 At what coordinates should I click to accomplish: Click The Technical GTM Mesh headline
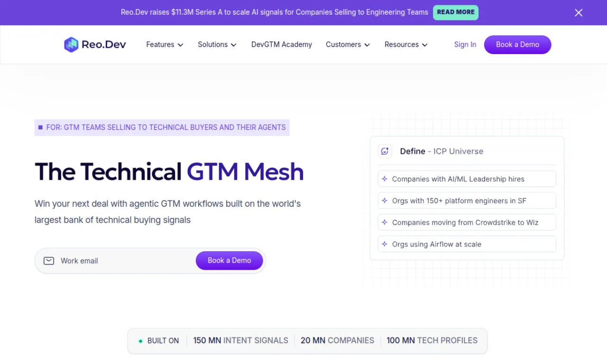pyautogui.click(x=169, y=172)
